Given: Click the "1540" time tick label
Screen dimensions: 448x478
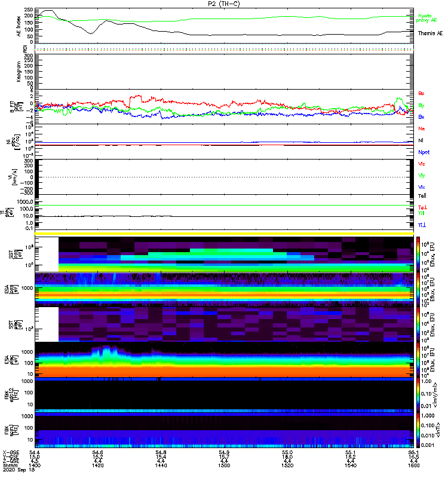Looking at the screenshot, I should (x=351, y=465).
